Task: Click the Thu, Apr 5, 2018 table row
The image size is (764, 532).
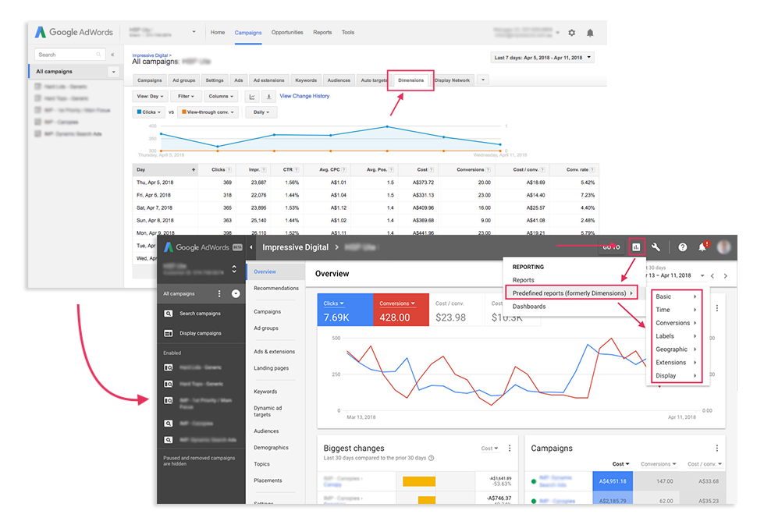Action: [365, 183]
